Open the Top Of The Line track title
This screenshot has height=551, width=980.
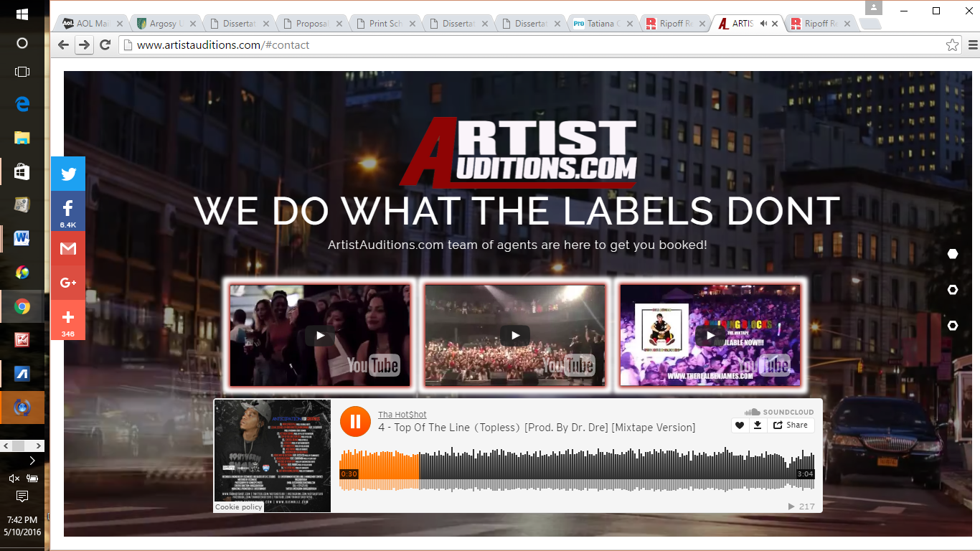(x=537, y=428)
